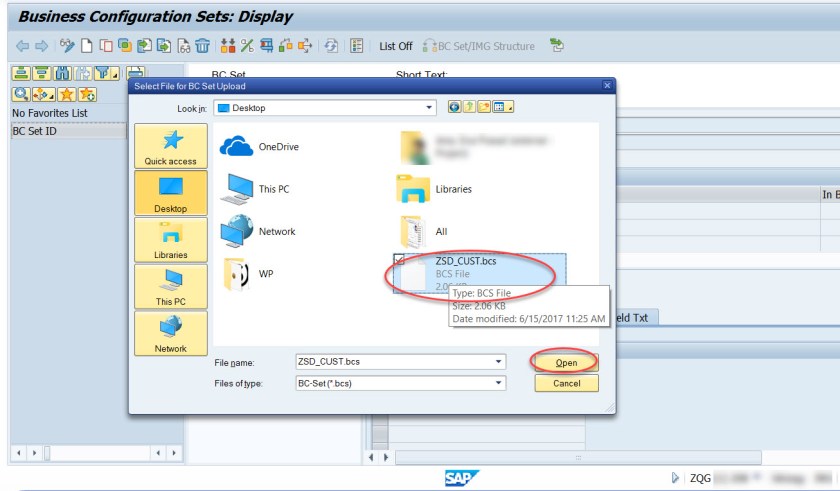840x491 pixels.
Task: Create new BC Set (blank page icon)
Action: (87, 46)
